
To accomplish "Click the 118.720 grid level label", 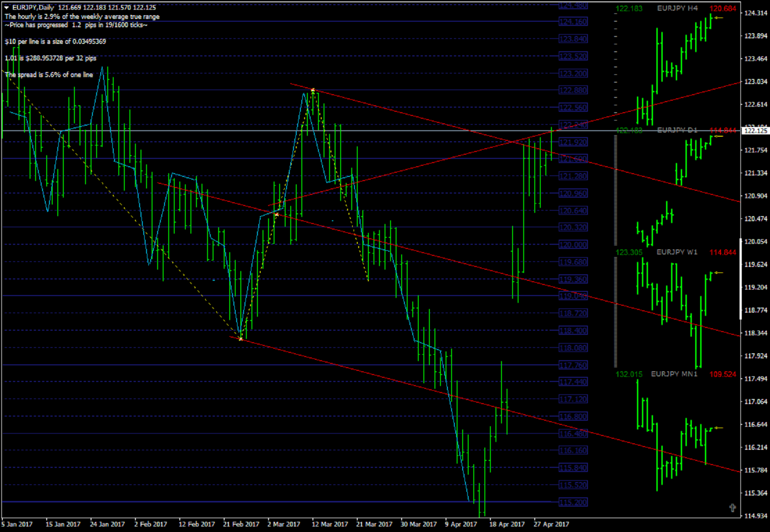I will pyautogui.click(x=573, y=313).
